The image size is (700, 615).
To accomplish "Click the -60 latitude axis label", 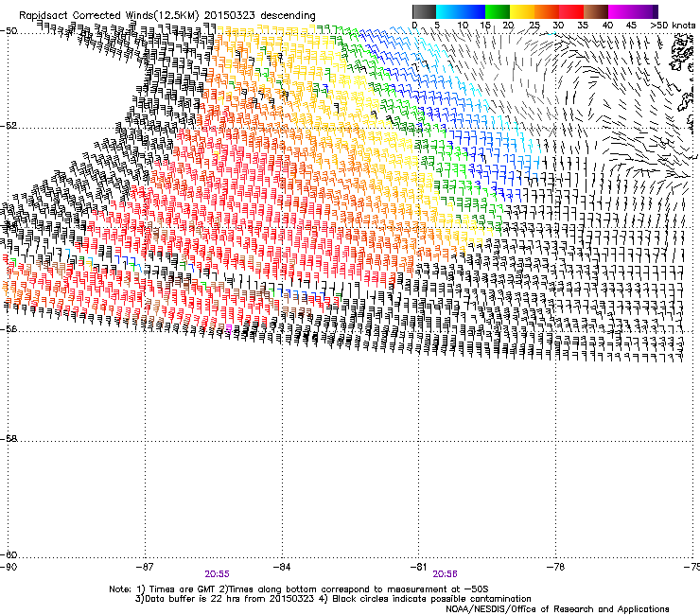I will (x=9, y=555).
